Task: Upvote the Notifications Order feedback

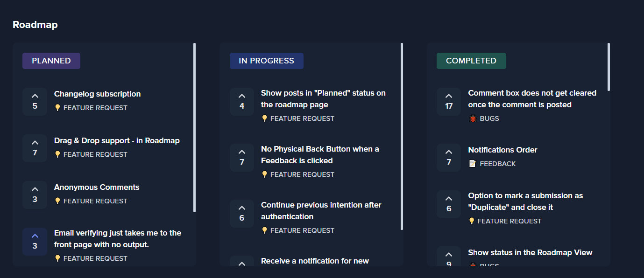Action: coord(449,157)
